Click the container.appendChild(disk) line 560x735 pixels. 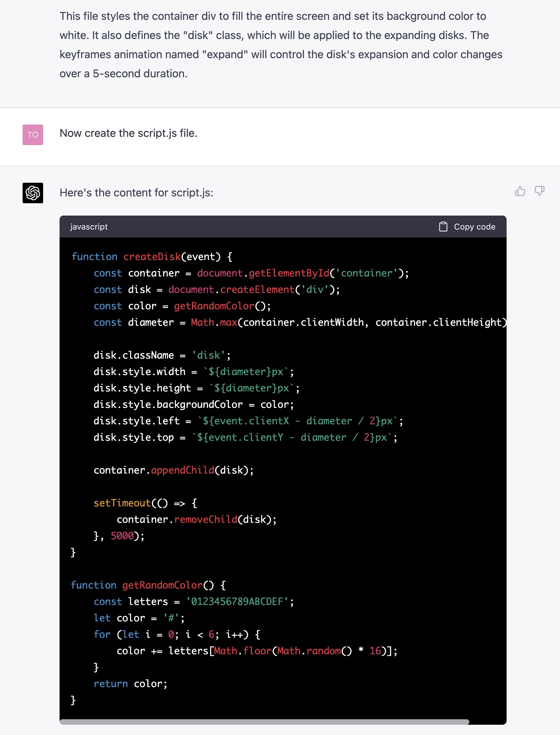coord(174,470)
